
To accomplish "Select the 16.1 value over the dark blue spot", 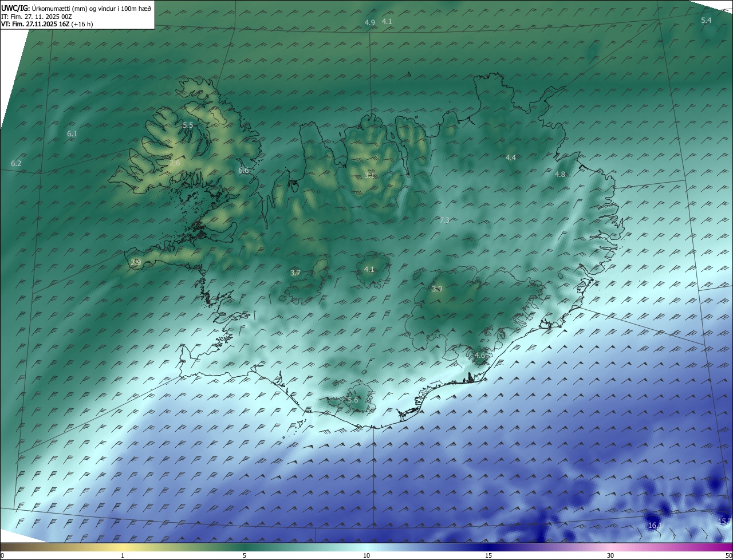I will 655,525.
